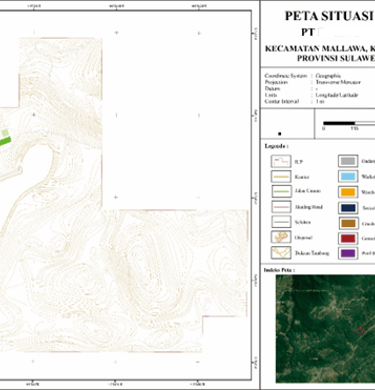Image resolution: width=375 pixels, height=390 pixels.
Task: Click the Bukaan Tambang legend label
Action: click(x=312, y=253)
